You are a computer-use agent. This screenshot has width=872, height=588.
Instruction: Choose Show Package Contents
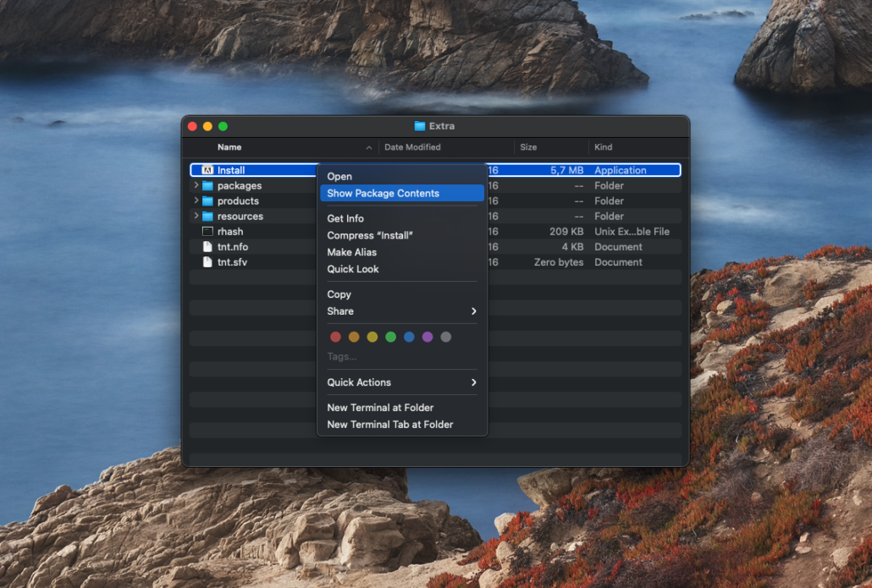[x=384, y=194]
